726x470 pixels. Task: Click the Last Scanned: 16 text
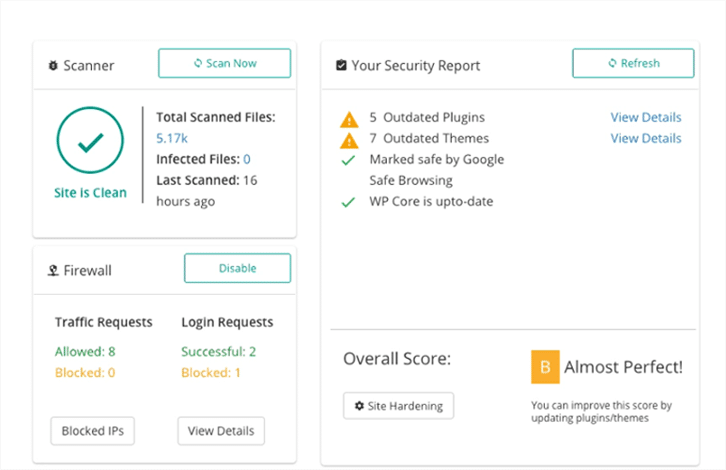(207, 180)
